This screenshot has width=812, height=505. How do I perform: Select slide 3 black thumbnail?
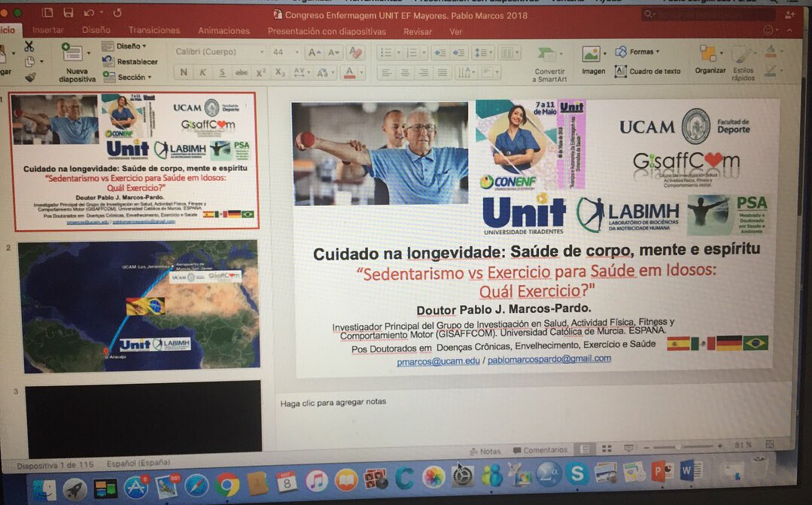click(144, 418)
